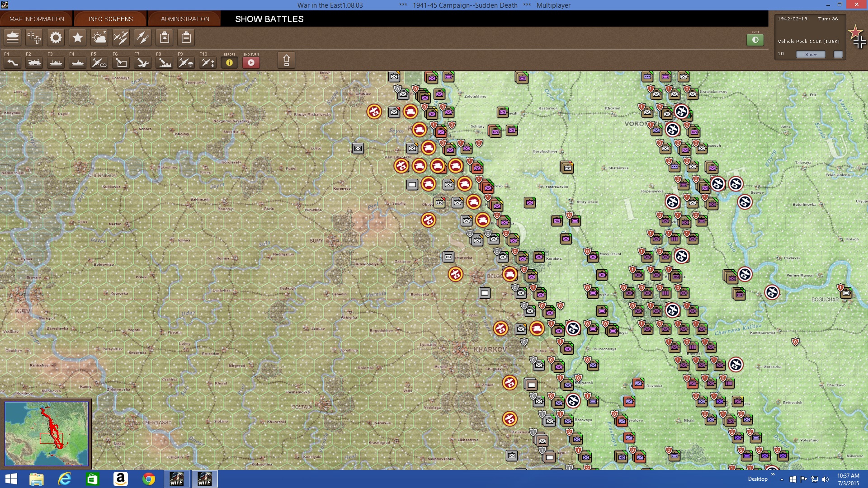868x488 pixels.
Task: Click the small grey box beside Snow
Action: [x=838, y=54]
